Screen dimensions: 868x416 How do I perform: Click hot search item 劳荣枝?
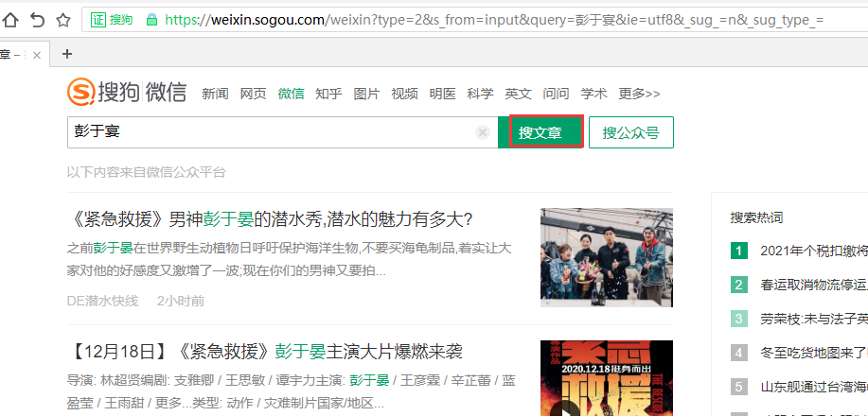(814, 319)
